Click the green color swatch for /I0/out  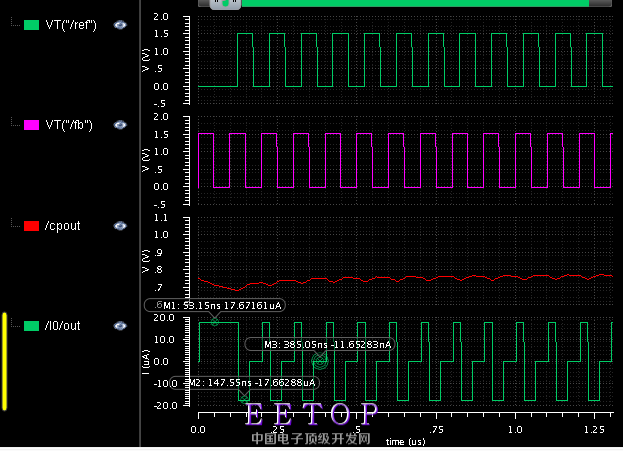[31, 326]
